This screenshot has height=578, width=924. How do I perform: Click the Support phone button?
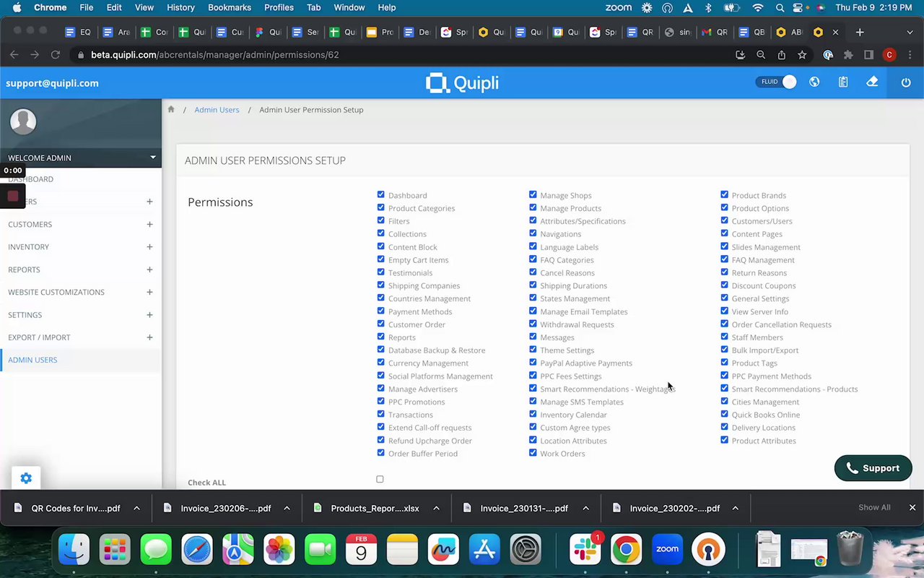tap(873, 468)
